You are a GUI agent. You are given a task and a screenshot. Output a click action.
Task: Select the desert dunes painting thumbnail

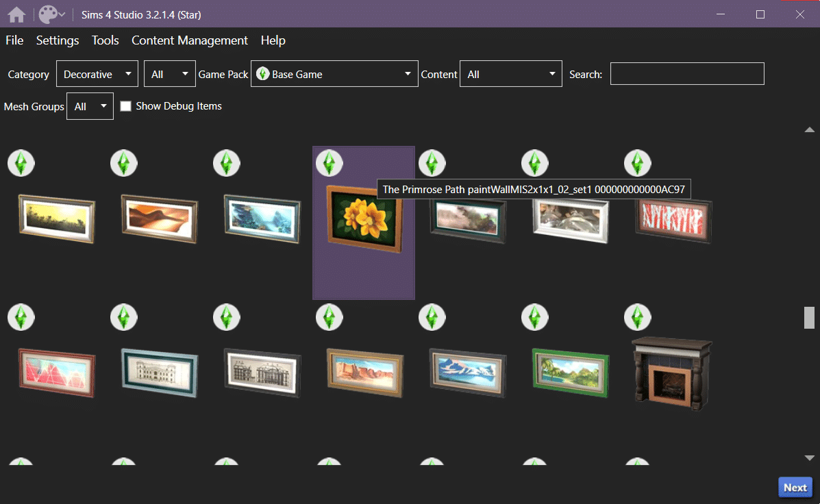159,219
